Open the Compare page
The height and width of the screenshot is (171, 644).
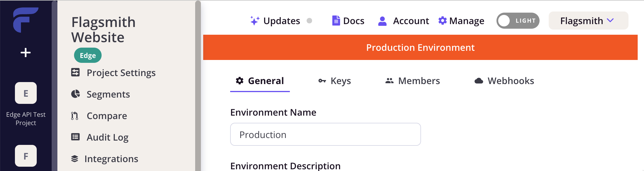(99, 116)
